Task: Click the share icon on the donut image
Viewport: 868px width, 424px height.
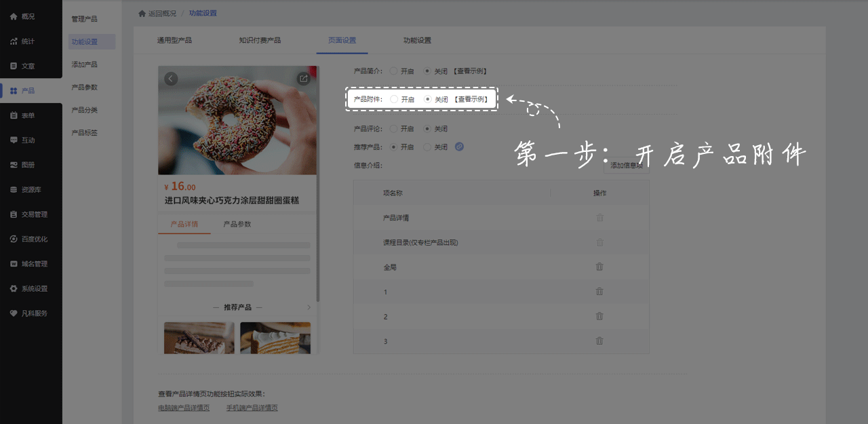Action: pyautogui.click(x=304, y=79)
